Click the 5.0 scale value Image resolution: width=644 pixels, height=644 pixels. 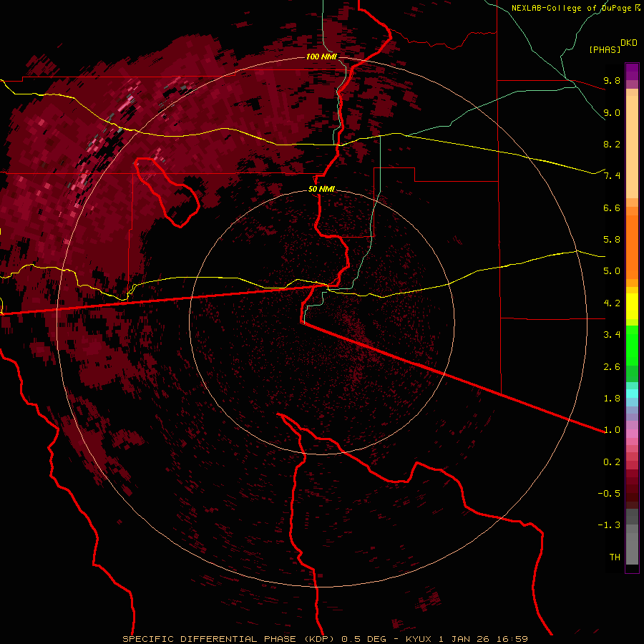click(612, 271)
